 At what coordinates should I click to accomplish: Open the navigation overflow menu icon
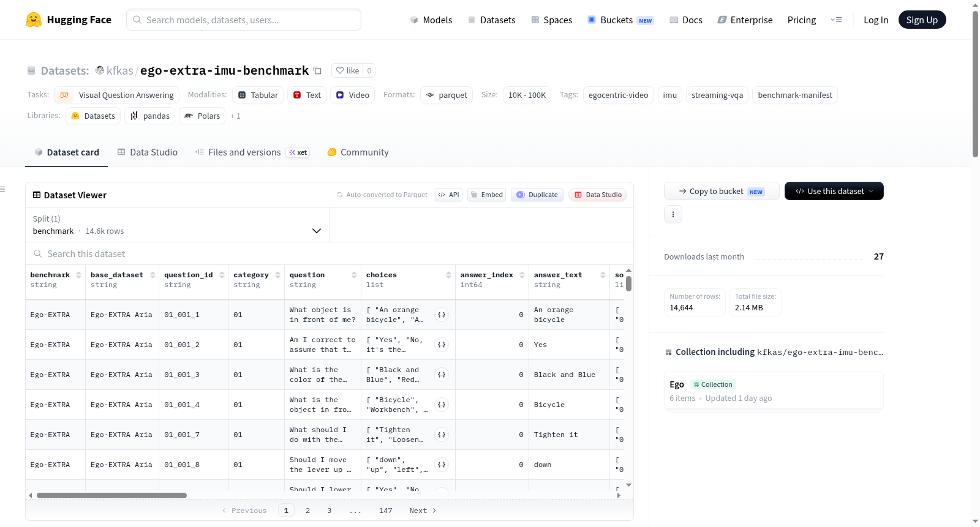coord(836,20)
